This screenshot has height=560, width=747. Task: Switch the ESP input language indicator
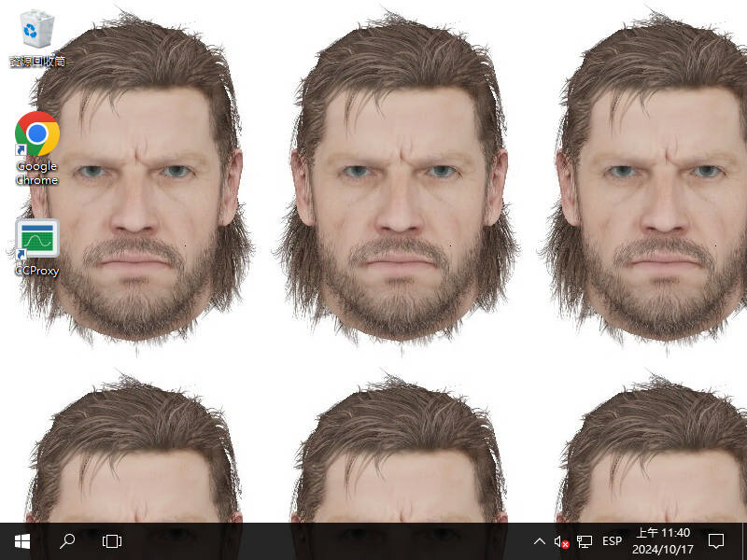click(x=612, y=541)
